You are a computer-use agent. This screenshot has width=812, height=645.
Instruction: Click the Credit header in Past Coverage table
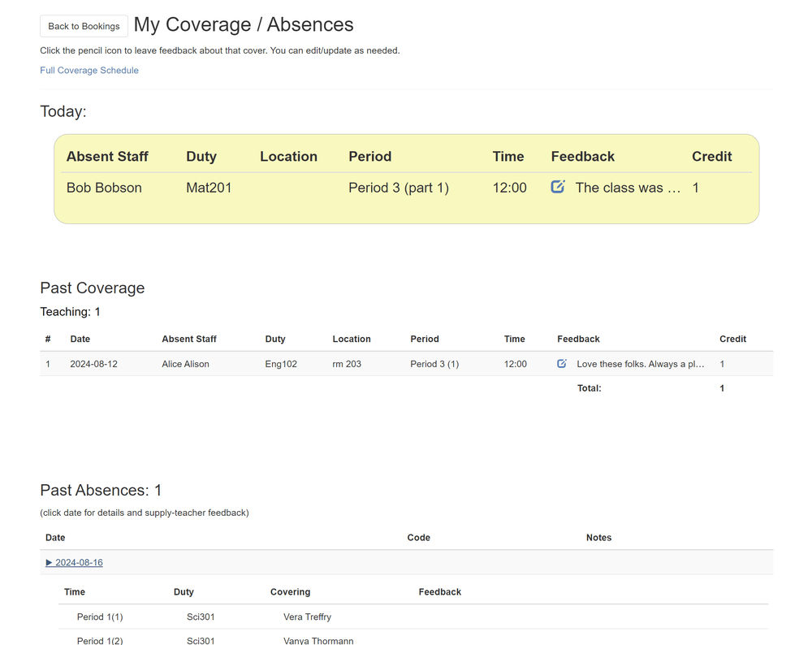coord(732,339)
